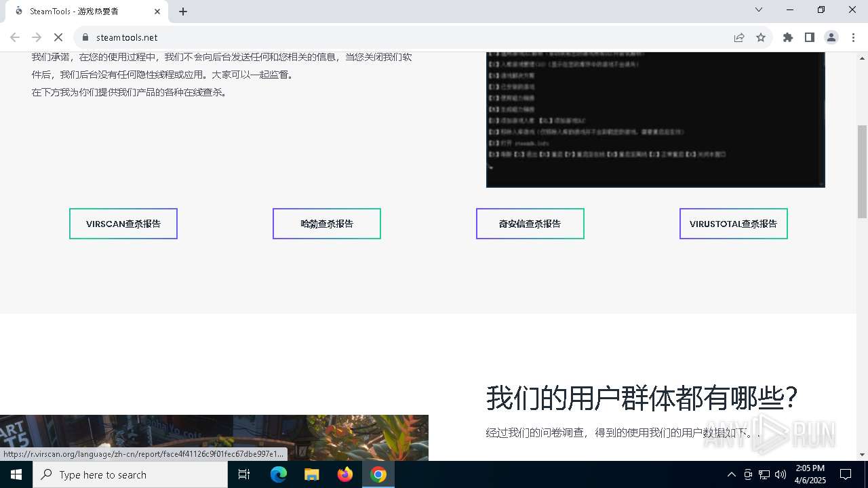Click the taskbar search box
The image size is (868, 488).
(x=130, y=474)
